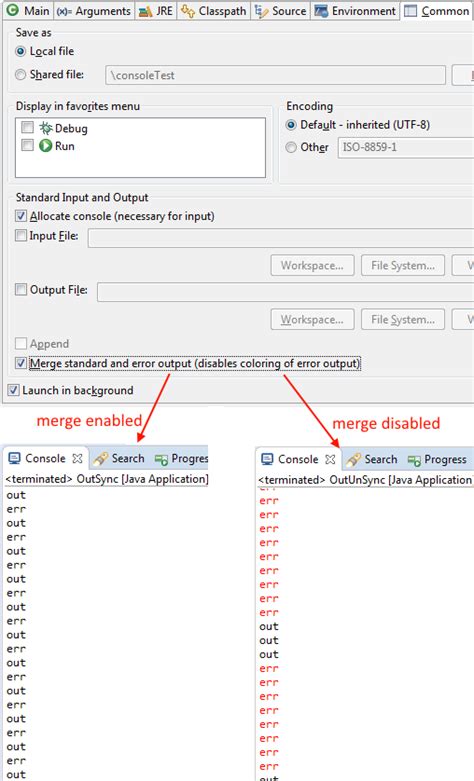Click File System button under Output File
The height and width of the screenshot is (781, 474).
[403, 319]
